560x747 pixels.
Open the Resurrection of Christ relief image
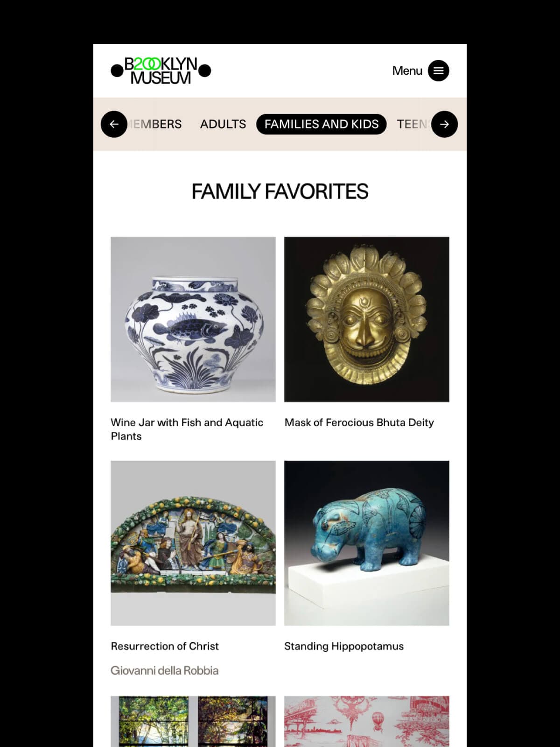click(x=193, y=543)
